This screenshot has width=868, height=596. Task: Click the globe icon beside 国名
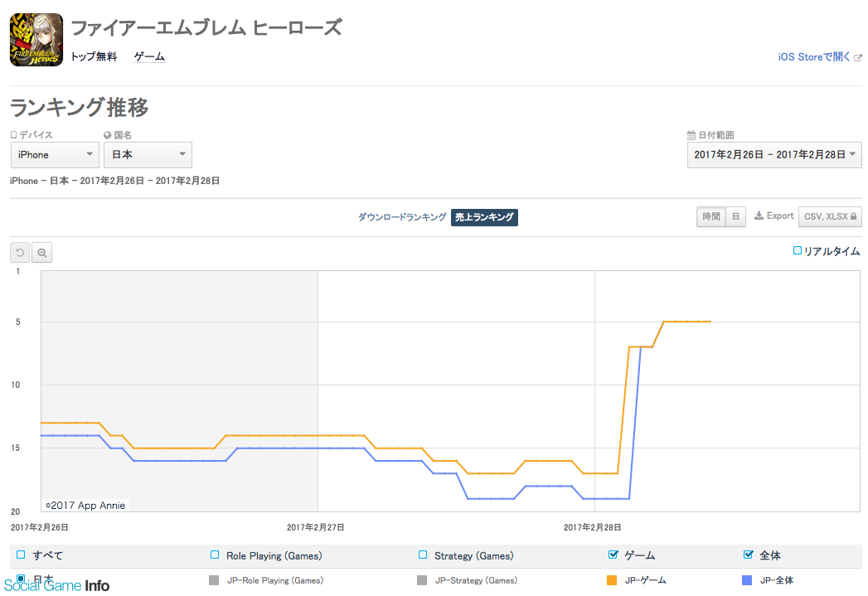pyautogui.click(x=108, y=135)
